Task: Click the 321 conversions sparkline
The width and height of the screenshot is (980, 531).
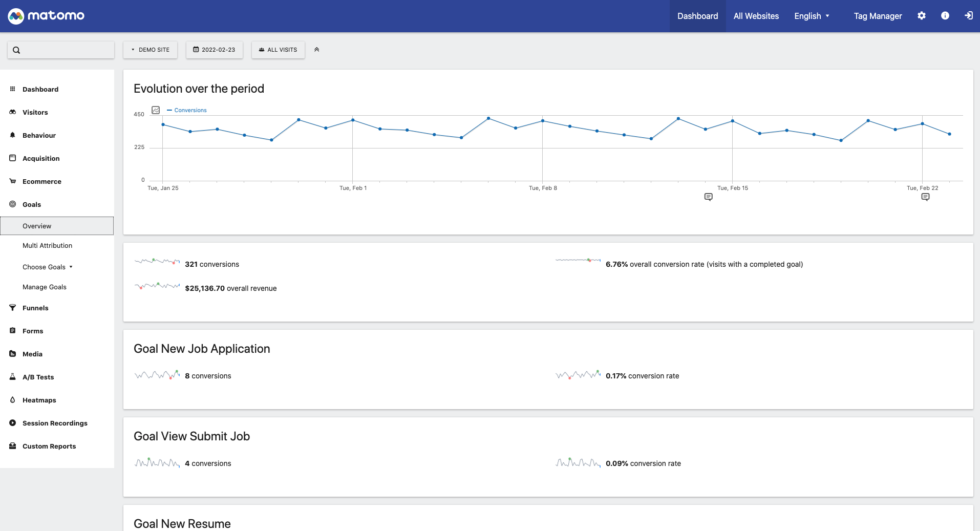Action: point(157,261)
